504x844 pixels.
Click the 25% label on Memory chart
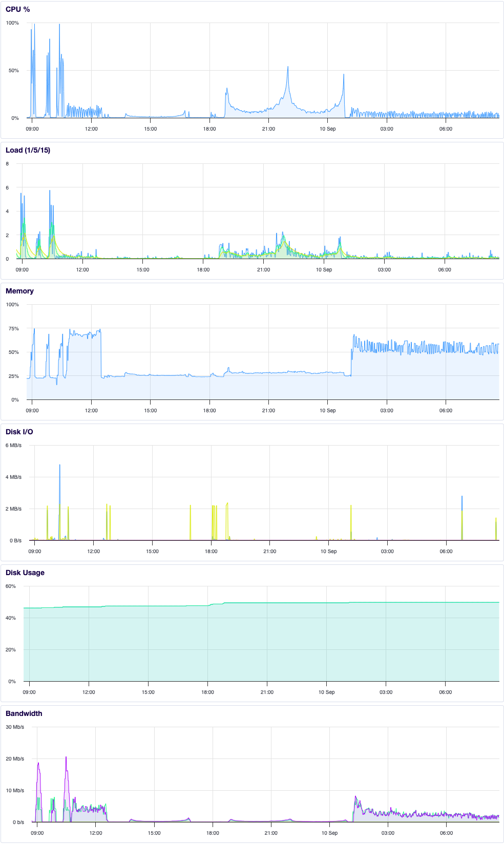tap(13, 376)
